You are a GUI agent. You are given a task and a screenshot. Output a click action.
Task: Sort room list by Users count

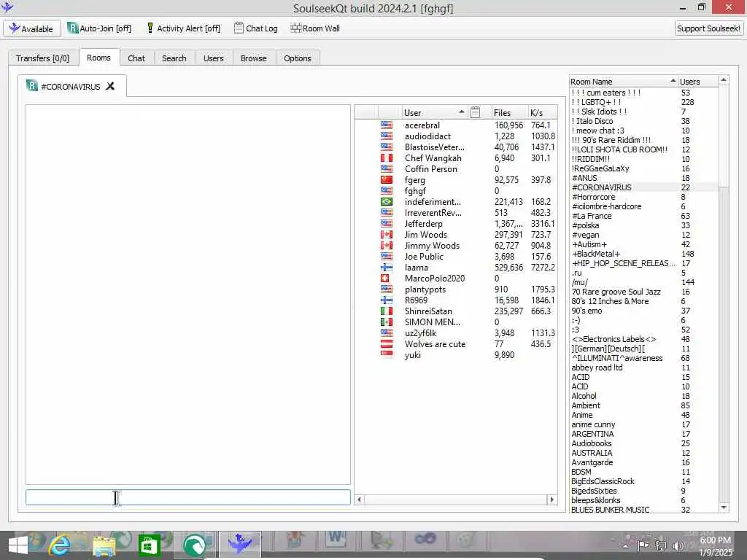pyautogui.click(x=698, y=82)
